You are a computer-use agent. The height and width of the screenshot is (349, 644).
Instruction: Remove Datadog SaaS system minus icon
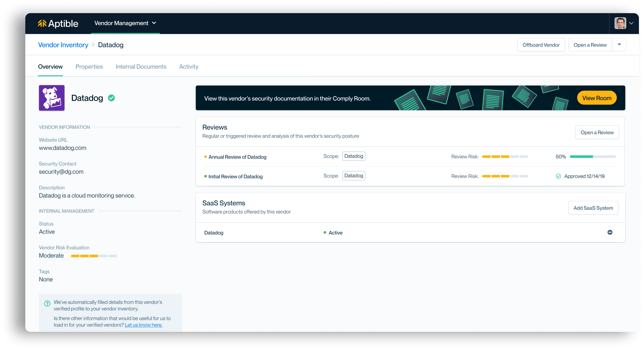point(610,232)
